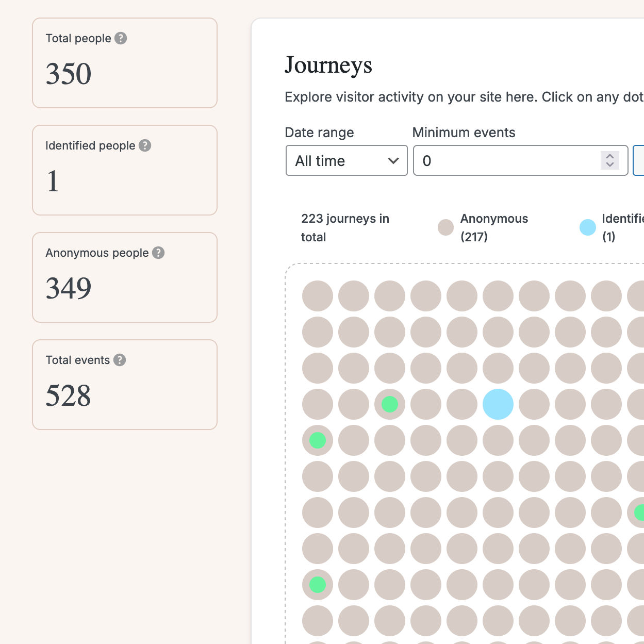Viewport: 644px width, 644px height.
Task: Click the '223 journeys in total' label
Action: point(344,227)
